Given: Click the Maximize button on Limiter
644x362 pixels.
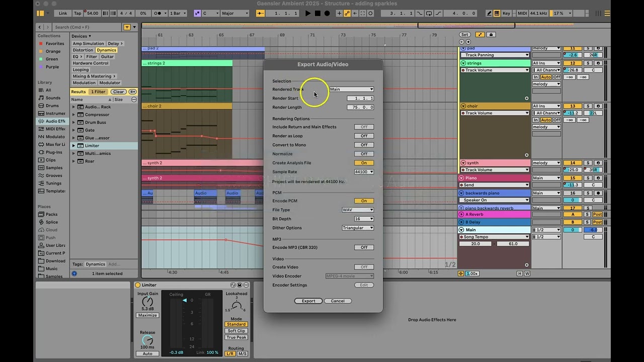Looking at the screenshot, I should click(147, 315).
